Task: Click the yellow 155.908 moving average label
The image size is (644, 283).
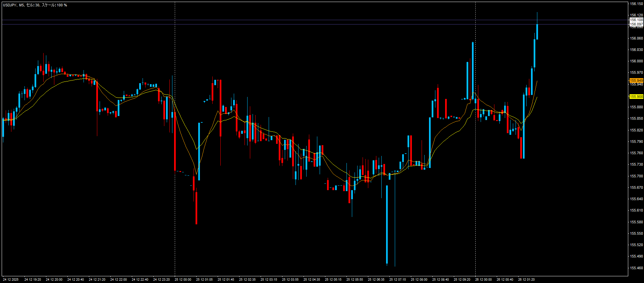Action: [636, 97]
